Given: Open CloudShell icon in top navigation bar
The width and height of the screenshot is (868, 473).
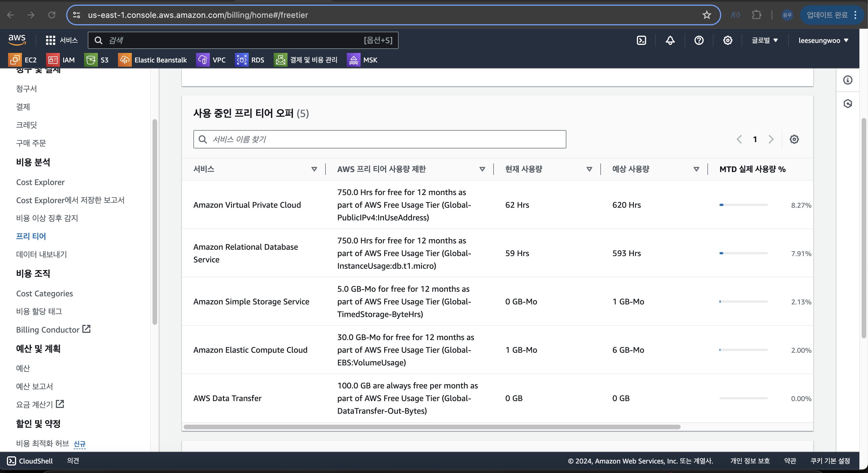Looking at the screenshot, I should (641, 41).
